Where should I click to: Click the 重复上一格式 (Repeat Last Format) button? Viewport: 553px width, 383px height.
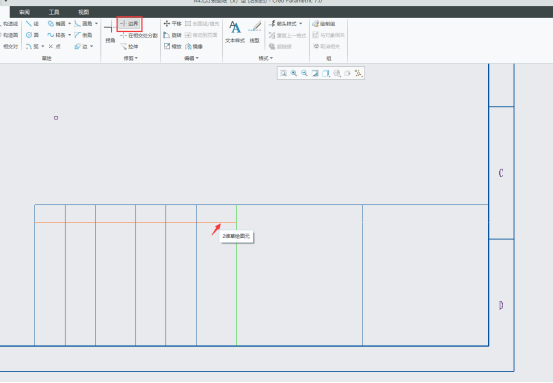point(287,35)
